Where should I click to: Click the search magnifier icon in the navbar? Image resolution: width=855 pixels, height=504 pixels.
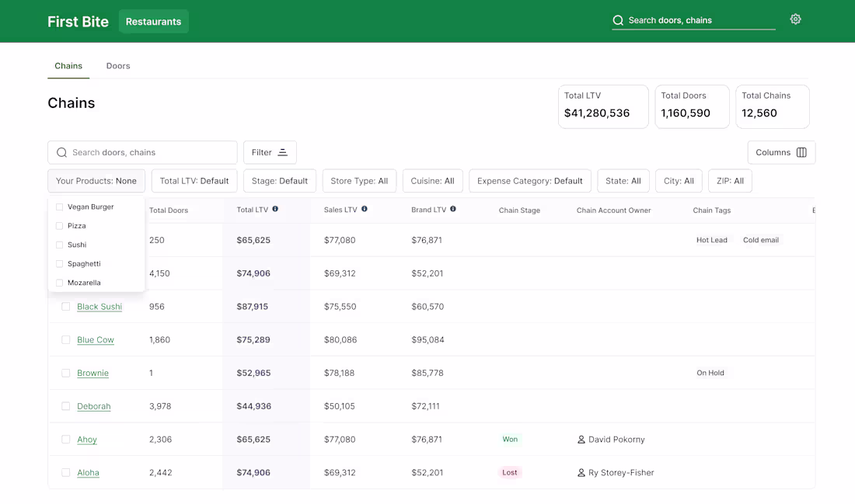coord(618,19)
